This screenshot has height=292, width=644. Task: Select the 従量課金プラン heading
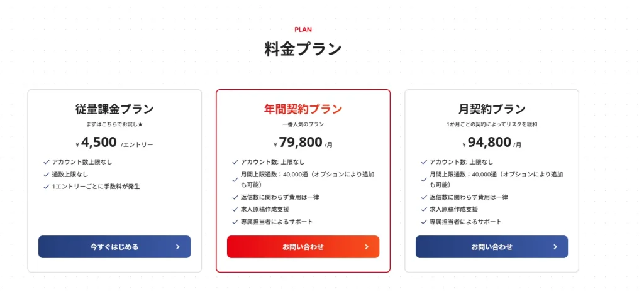click(x=114, y=109)
